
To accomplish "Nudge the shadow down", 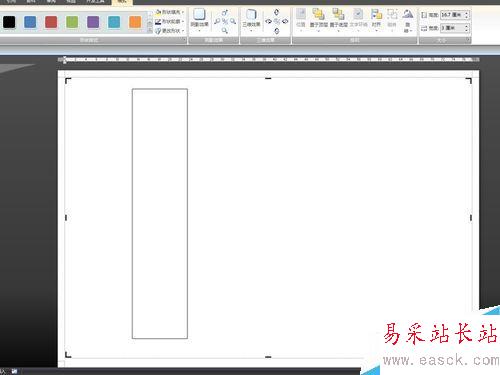I will pyautogui.click(x=225, y=31).
